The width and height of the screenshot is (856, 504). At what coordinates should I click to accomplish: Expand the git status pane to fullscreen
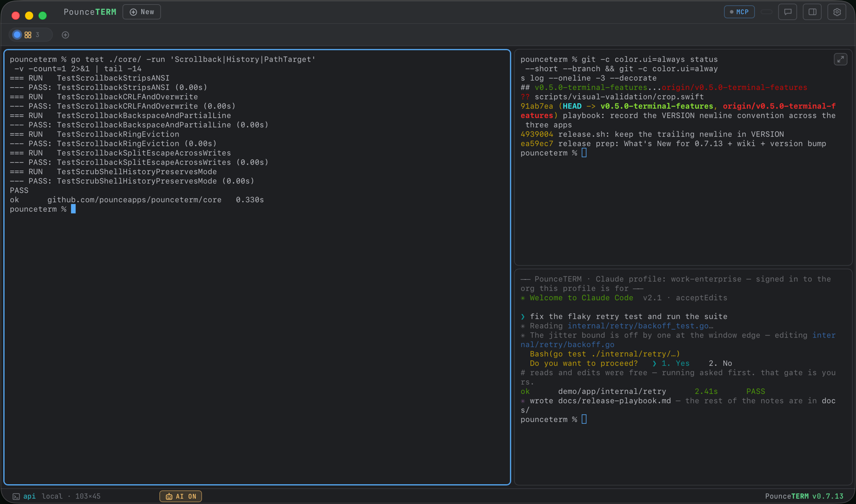(x=840, y=59)
